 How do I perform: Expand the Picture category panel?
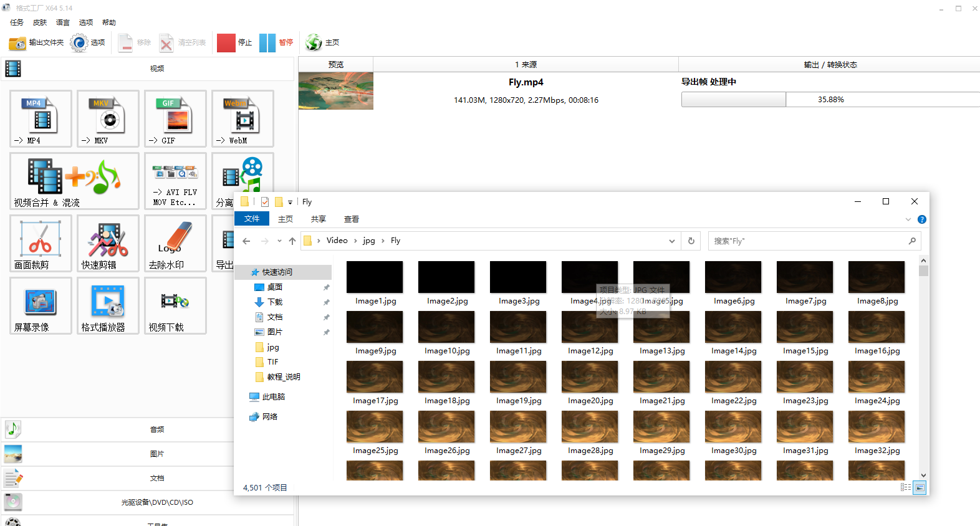(147, 454)
